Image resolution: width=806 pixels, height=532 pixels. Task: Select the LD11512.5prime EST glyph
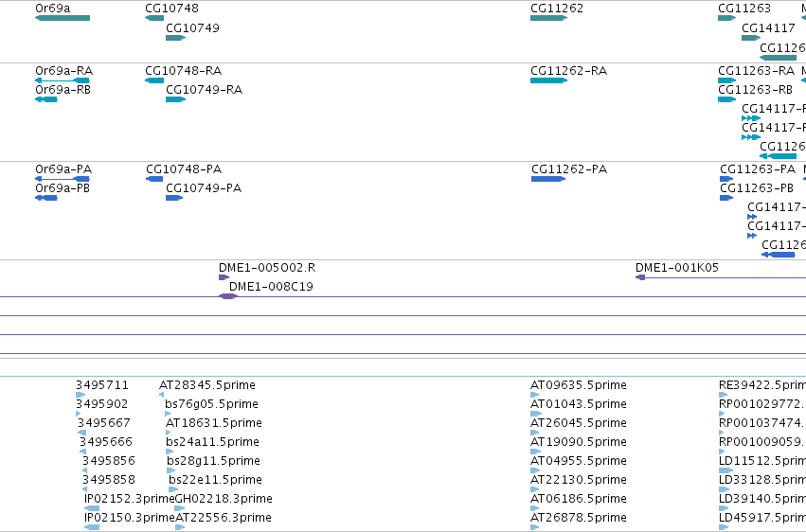tap(725, 470)
